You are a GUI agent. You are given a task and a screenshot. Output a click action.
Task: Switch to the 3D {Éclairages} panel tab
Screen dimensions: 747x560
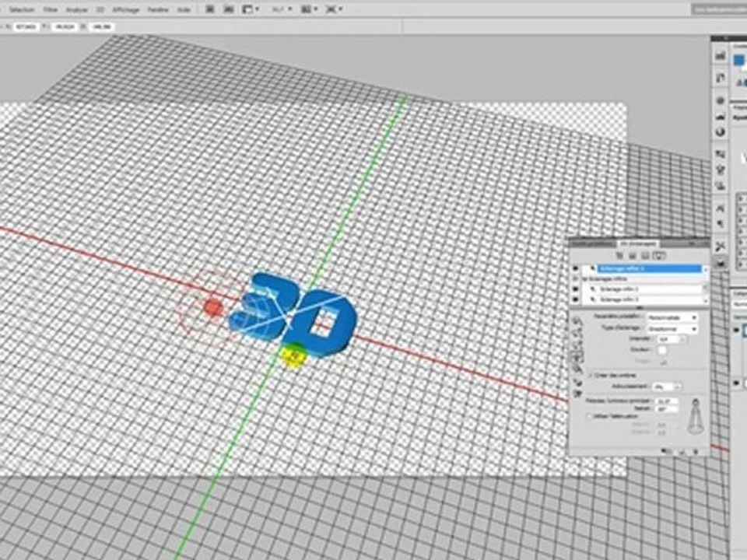[638, 243]
